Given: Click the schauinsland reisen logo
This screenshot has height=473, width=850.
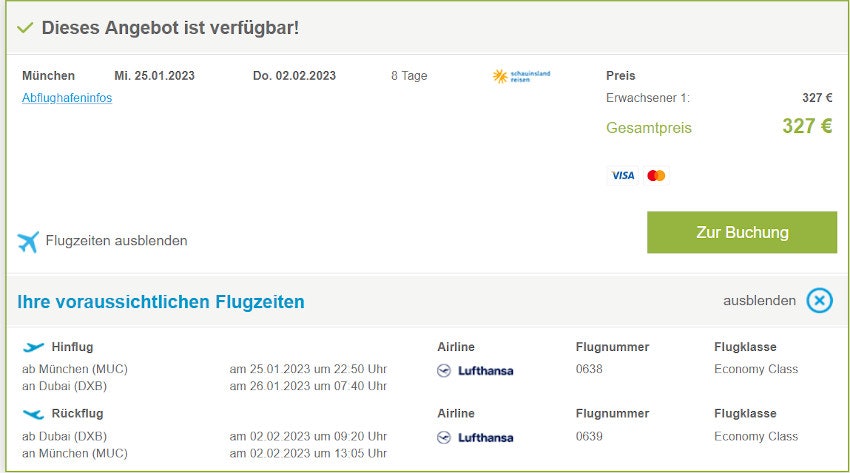Looking at the screenshot, I should pos(521,76).
